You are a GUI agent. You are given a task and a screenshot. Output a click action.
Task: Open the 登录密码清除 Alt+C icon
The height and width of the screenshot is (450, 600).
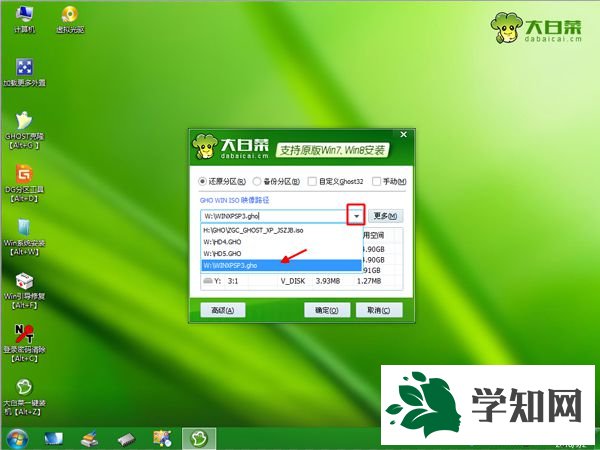coord(24,344)
